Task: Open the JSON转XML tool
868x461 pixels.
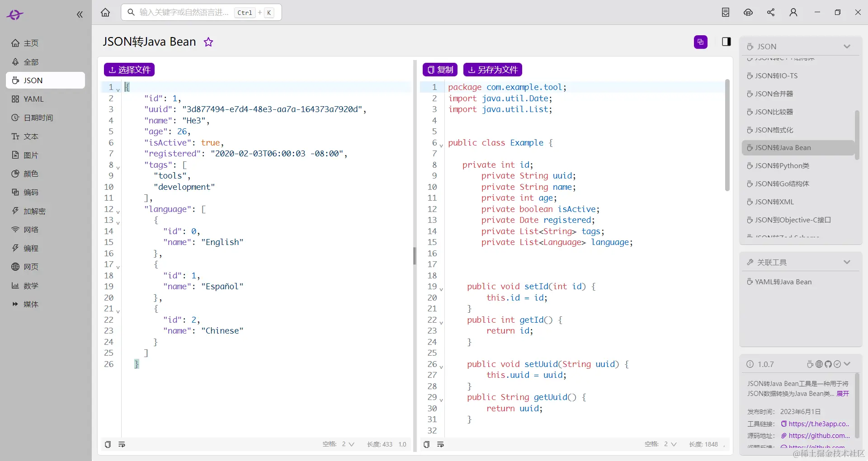Action: 798,202
